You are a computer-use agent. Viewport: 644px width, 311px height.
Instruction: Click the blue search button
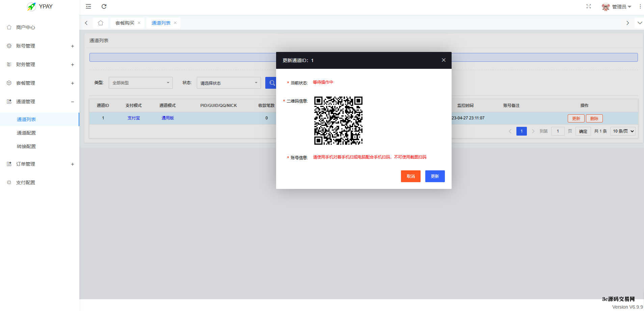271,83
